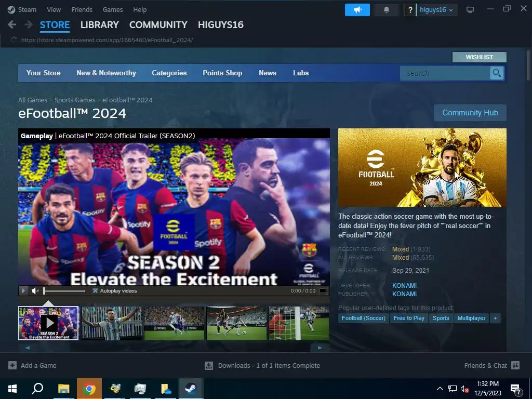Select the STORE tab
The width and height of the screenshot is (532, 399).
55,25
